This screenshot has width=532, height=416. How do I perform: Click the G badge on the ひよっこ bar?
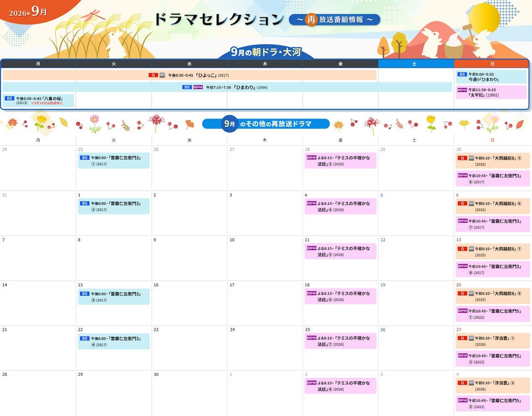pyautogui.click(x=153, y=75)
